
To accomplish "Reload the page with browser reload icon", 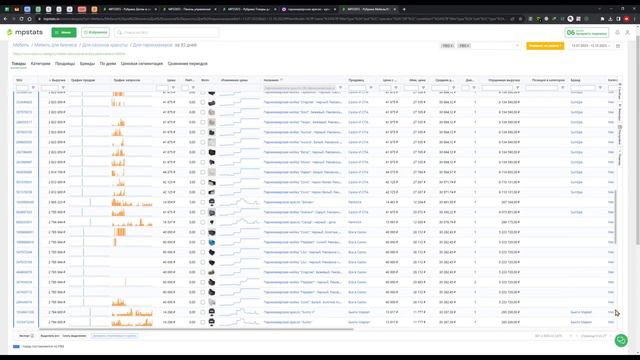I will (21, 19).
